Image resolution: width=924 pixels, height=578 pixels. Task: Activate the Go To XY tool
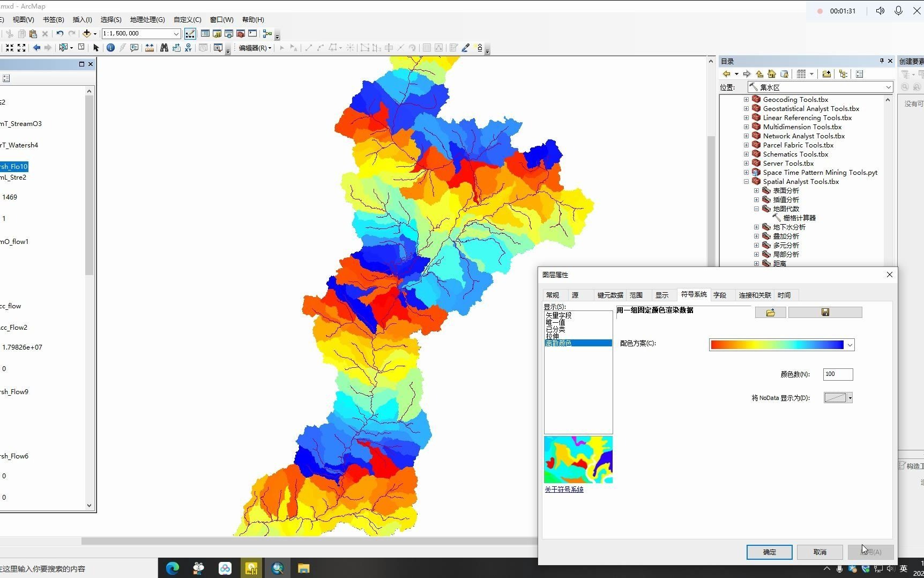click(x=189, y=48)
